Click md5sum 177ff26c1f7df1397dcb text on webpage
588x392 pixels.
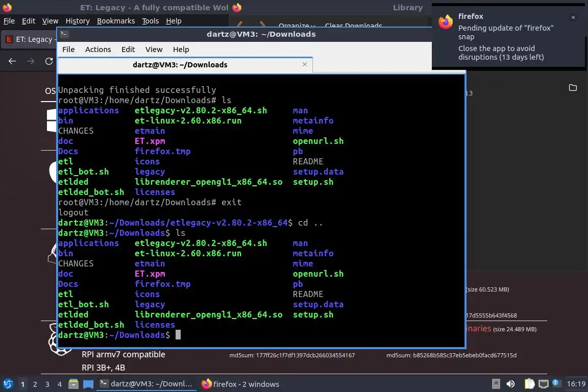click(x=292, y=355)
